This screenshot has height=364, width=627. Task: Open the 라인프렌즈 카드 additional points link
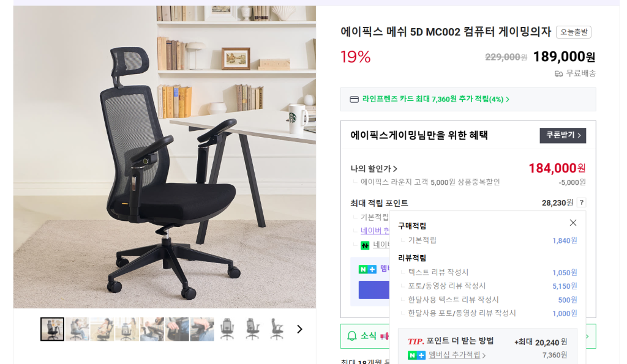pos(435,99)
